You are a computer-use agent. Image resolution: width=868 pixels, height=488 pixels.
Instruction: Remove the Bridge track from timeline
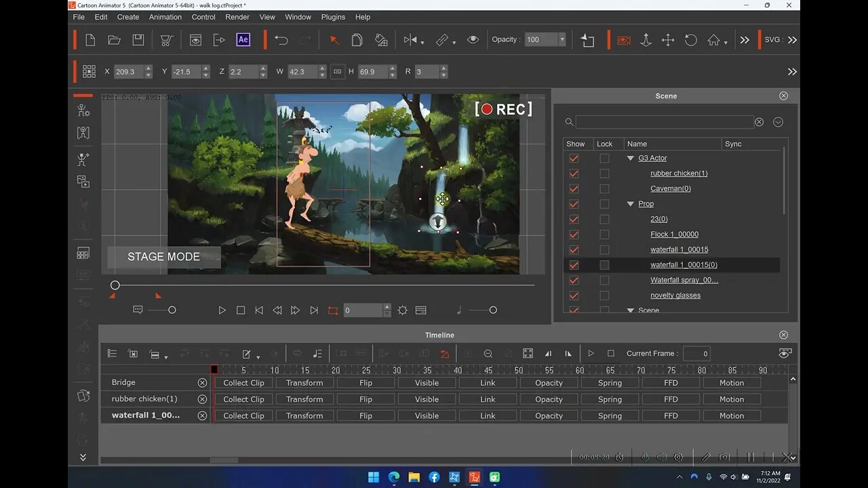coord(202,383)
